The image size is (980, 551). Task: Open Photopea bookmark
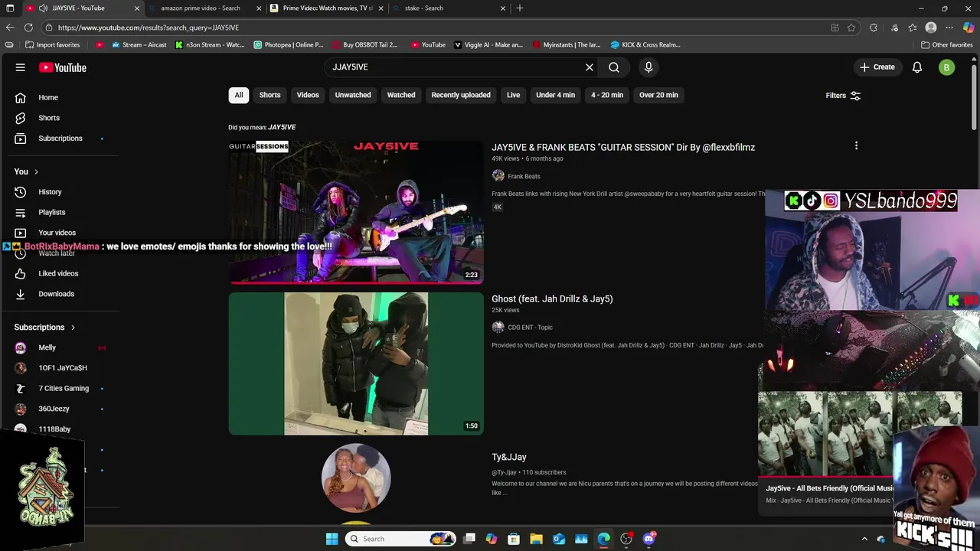[x=289, y=45]
